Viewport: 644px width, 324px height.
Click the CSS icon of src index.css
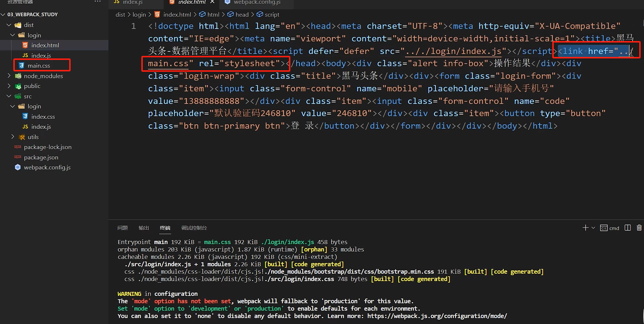point(25,117)
